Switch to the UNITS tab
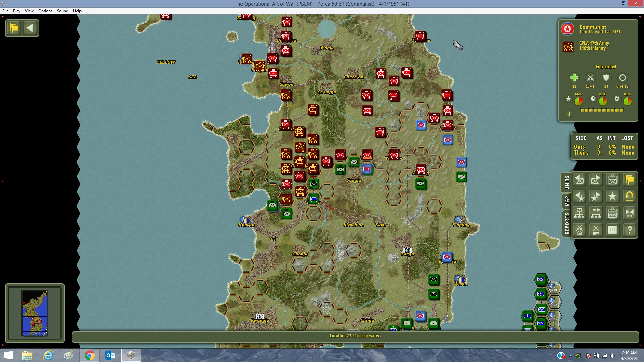 coord(567,183)
